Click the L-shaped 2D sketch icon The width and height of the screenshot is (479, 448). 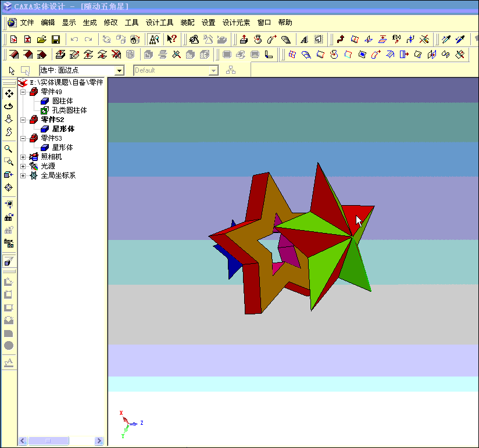(269, 55)
